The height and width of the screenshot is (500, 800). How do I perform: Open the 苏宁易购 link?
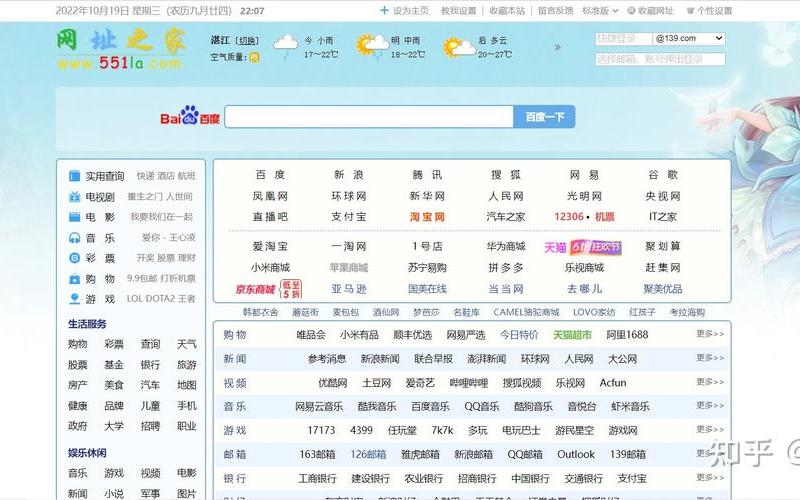point(427,268)
